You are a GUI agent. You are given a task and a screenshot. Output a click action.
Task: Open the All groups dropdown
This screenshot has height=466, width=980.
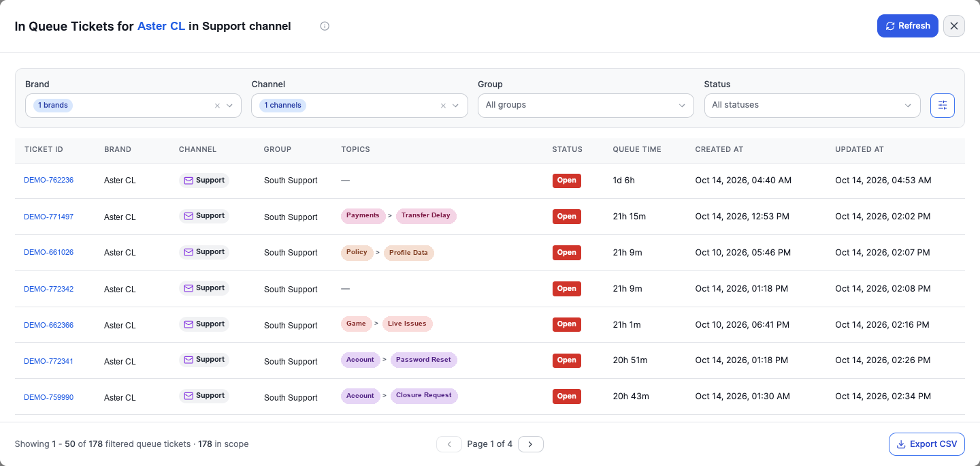586,106
